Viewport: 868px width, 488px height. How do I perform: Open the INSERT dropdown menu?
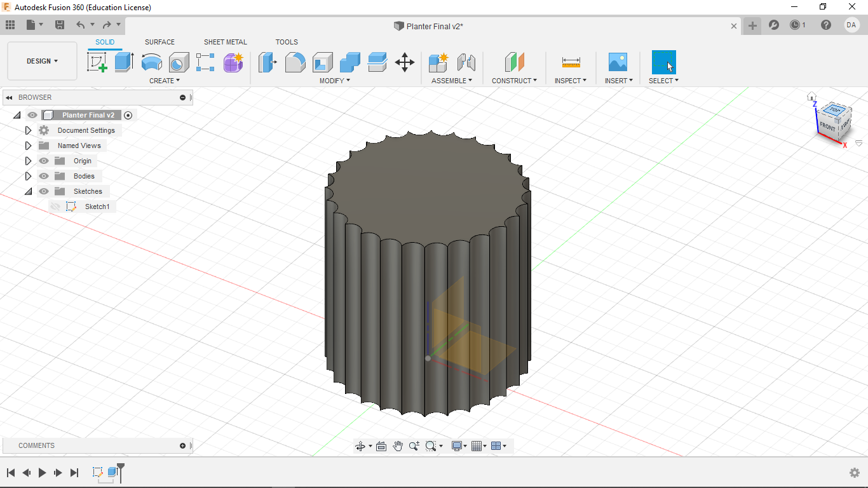click(618, 81)
